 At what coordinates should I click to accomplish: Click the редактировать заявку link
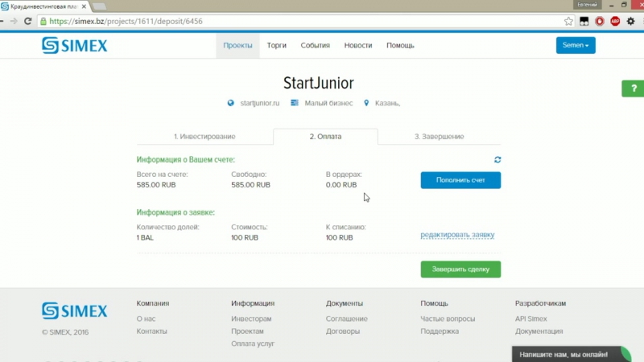click(457, 235)
